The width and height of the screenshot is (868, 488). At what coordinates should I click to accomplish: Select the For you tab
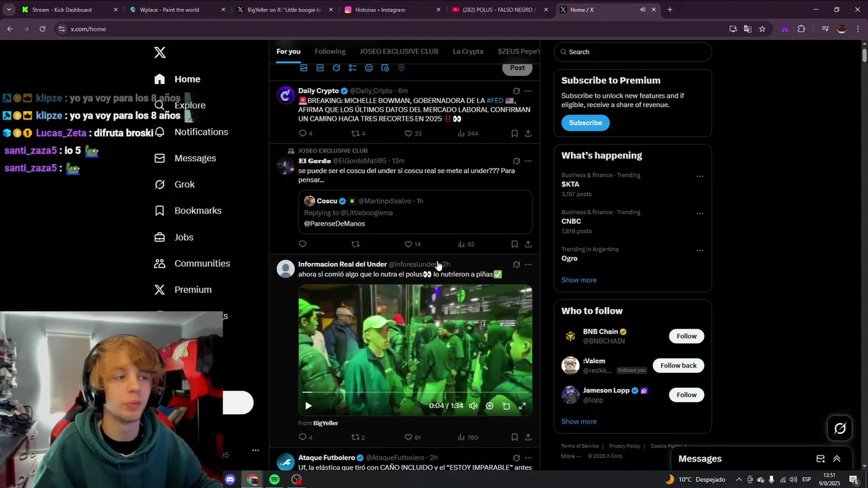tap(288, 52)
